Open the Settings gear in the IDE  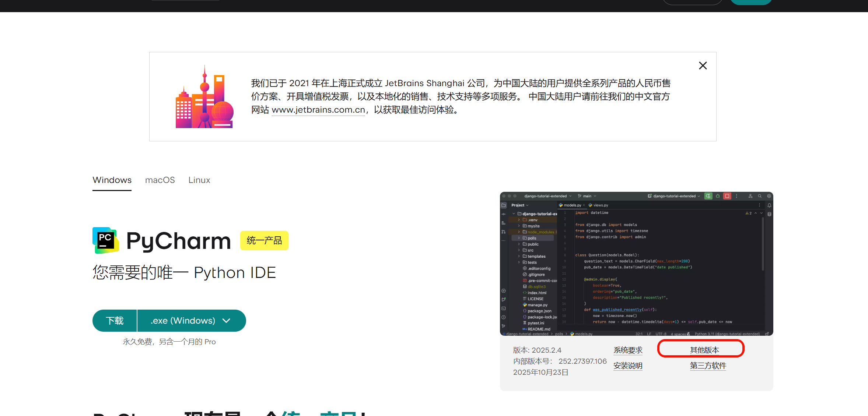pos(769,196)
